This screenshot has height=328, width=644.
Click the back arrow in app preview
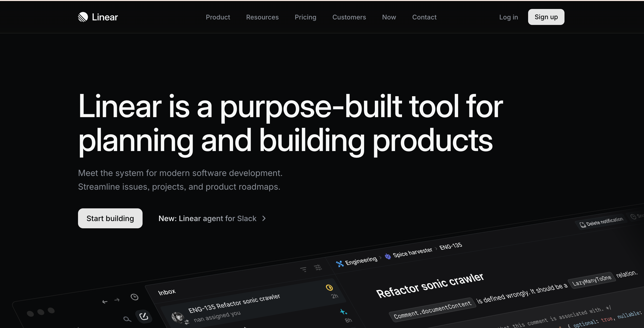105,302
